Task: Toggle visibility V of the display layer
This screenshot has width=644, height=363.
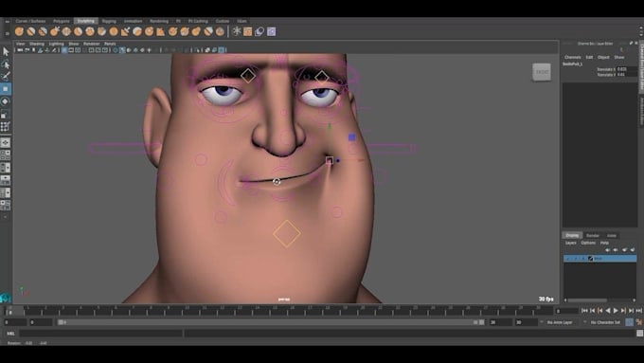Action: (568, 259)
